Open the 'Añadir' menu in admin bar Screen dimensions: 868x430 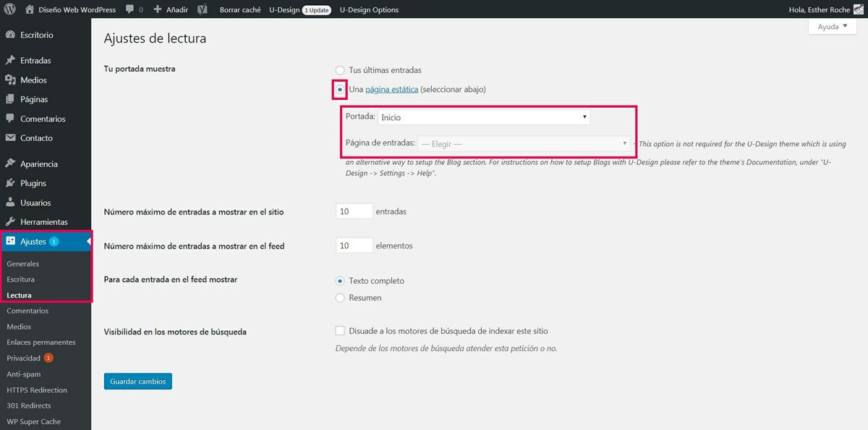tap(168, 9)
